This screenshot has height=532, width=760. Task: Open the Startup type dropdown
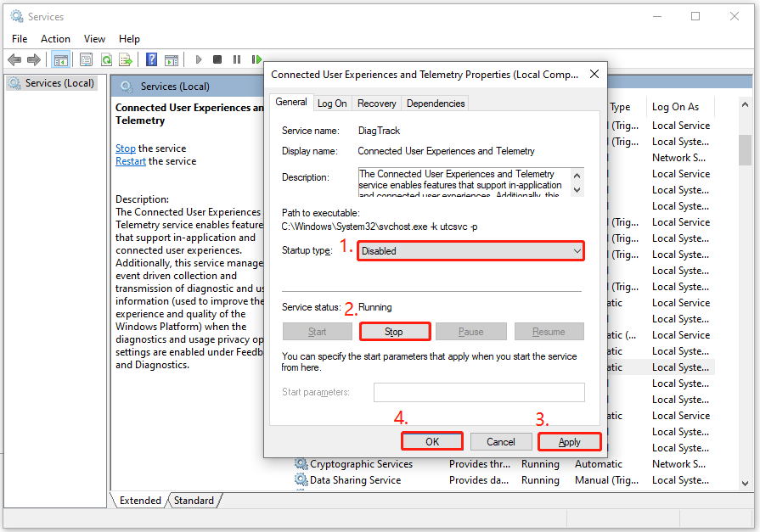point(470,251)
